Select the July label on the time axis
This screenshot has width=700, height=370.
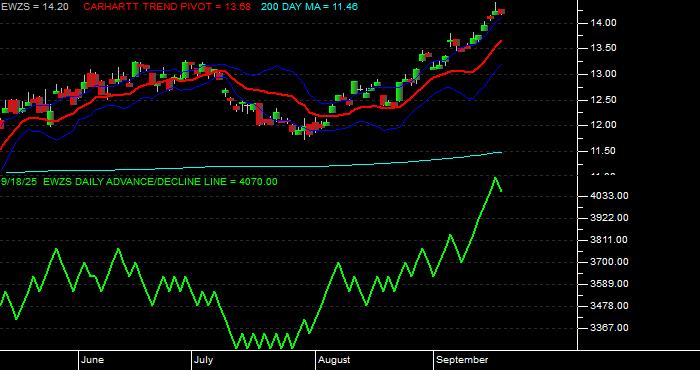tap(204, 360)
